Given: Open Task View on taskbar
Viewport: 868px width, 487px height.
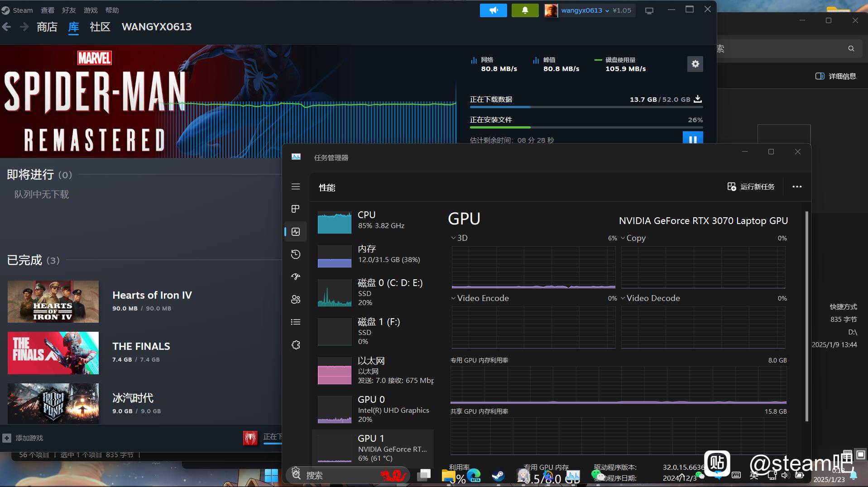Looking at the screenshot, I should click(424, 475).
